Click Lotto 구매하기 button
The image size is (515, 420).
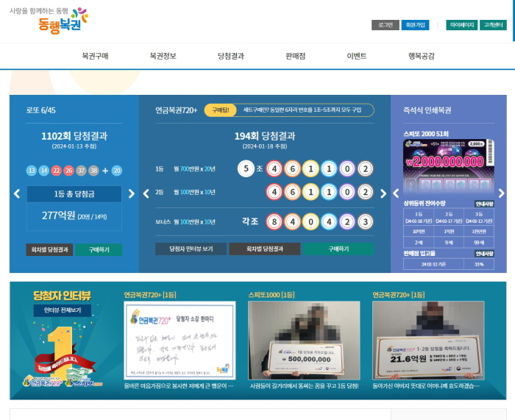[x=99, y=249]
